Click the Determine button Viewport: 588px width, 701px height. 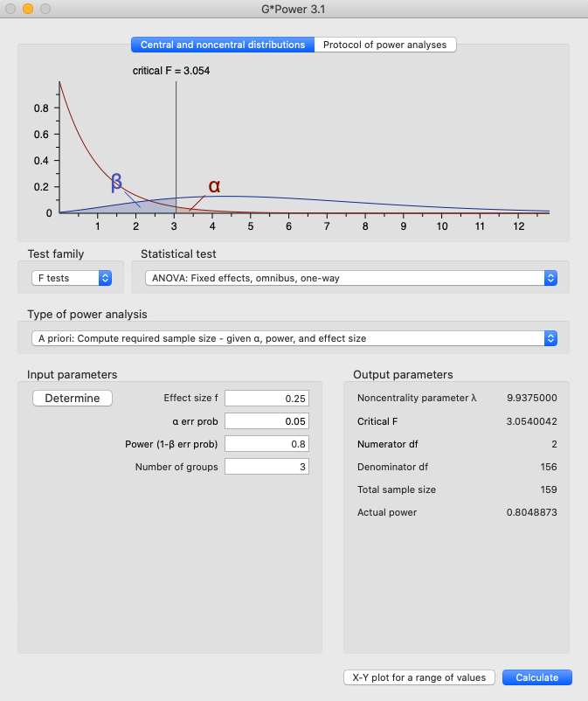73,398
